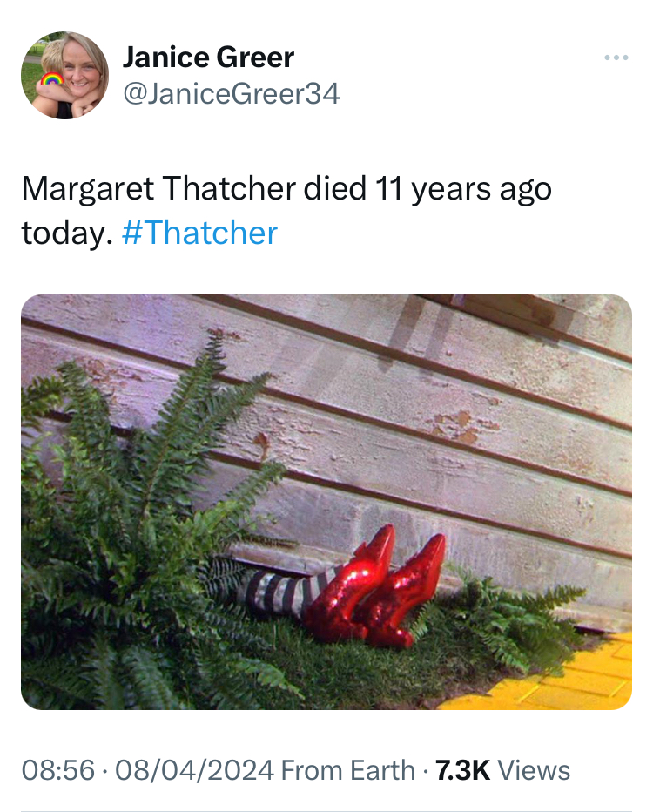The width and height of the screenshot is (653, 812).
Task: Open the Janice Greer display name
Action: coord(208,57)
